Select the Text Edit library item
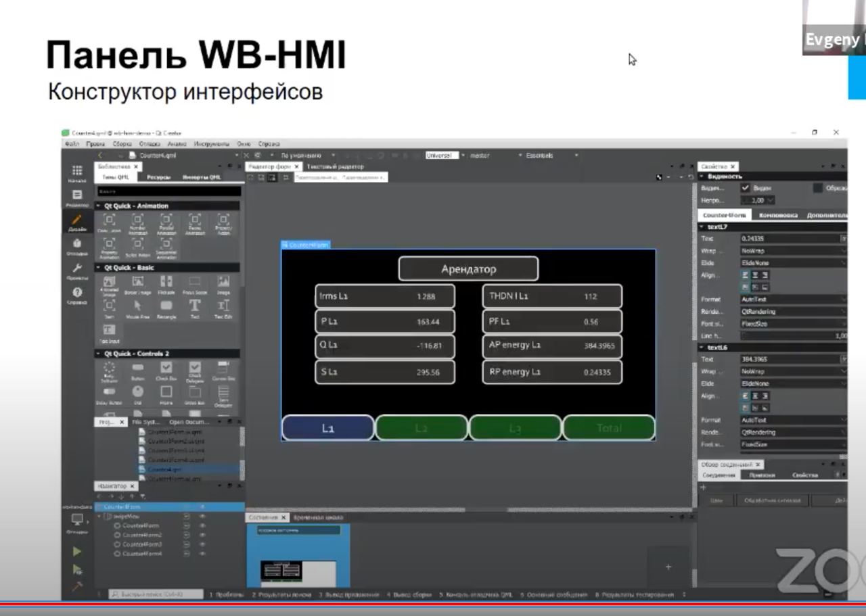866x616 pixels. pyautogui.click(x=223, y=309)
